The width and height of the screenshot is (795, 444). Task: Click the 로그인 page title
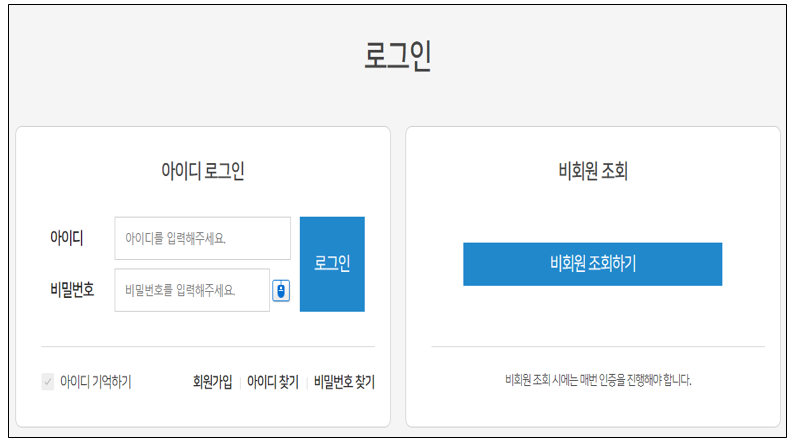(x=398, y=55)
